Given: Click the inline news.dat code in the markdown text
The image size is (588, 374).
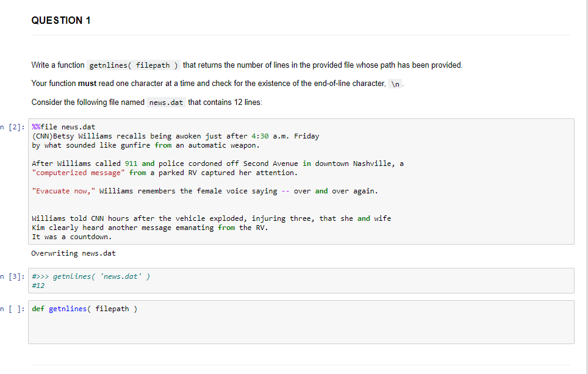Looking at the screenshot, I should click(165, 102).
